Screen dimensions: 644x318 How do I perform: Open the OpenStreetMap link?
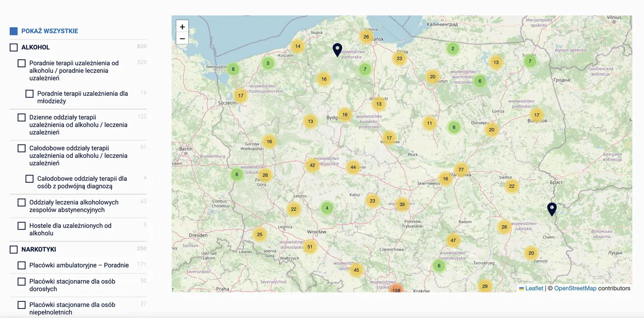pyautogui.click(x=575, y=288)
